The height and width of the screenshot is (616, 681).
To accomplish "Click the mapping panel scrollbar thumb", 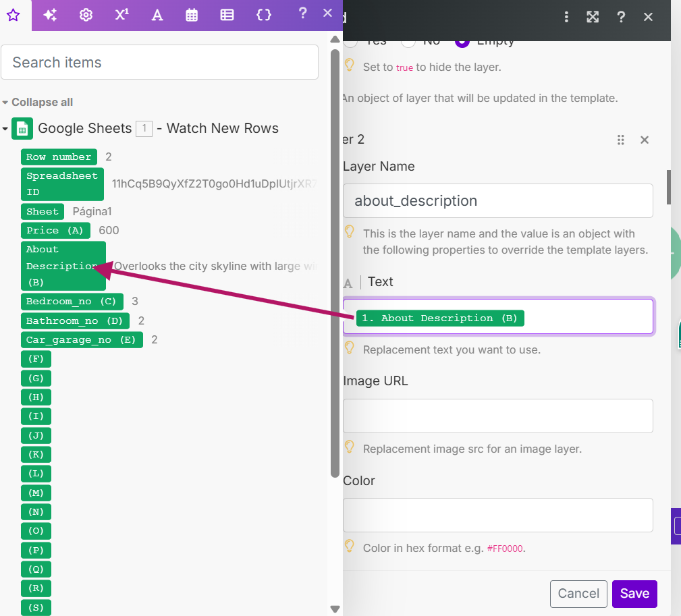I will (x=335, y=264).
